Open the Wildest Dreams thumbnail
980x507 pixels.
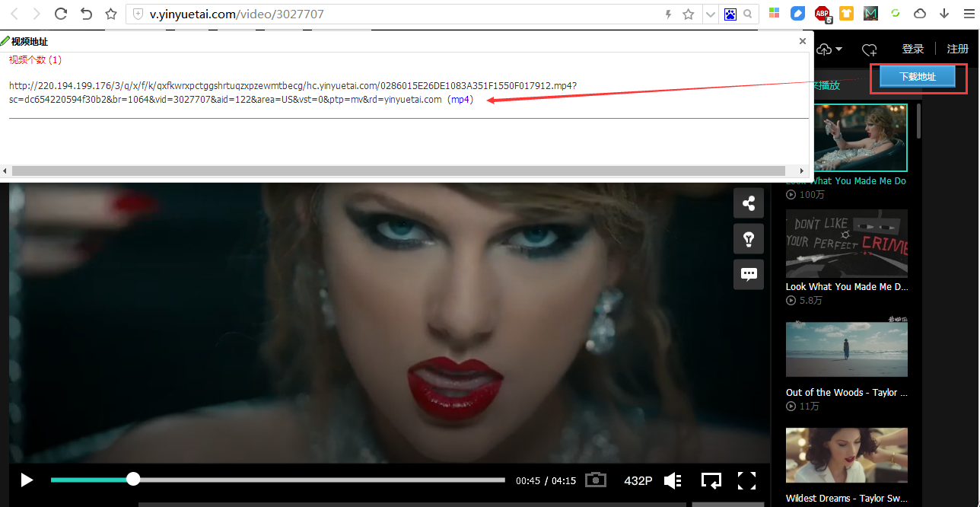pos(847,455)
